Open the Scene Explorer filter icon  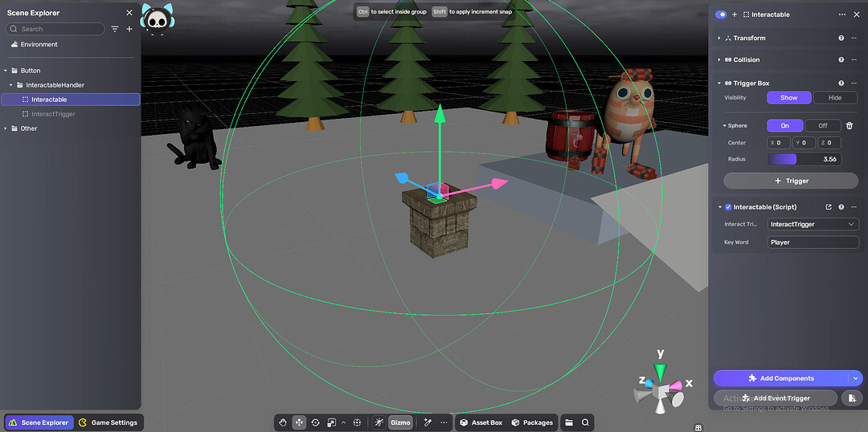pyautogui.click(x=115, y=29)
